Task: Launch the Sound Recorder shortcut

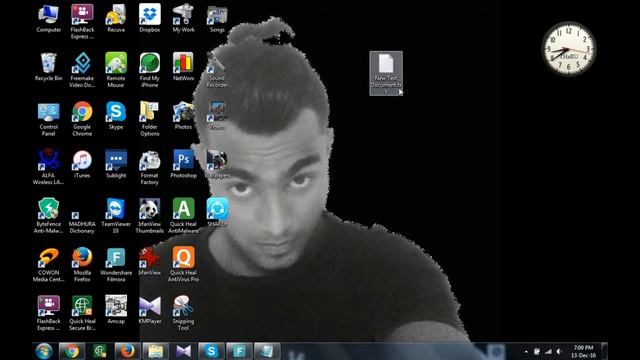Action: coord(217,70)
